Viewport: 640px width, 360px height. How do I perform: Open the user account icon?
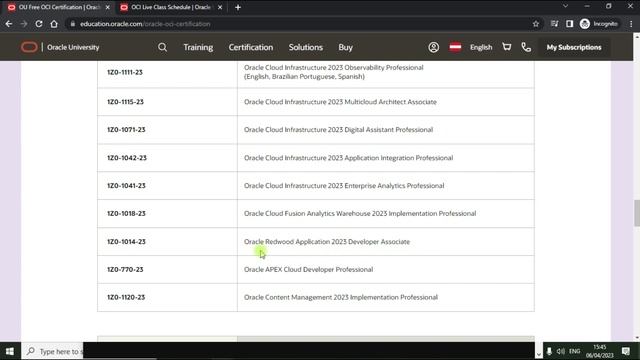click(x=433, y=47)
